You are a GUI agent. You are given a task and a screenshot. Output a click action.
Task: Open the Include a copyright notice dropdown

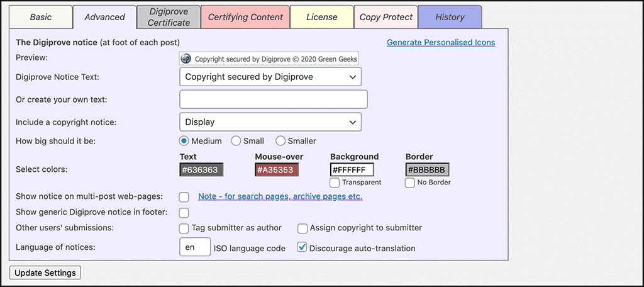click(270, 121)
